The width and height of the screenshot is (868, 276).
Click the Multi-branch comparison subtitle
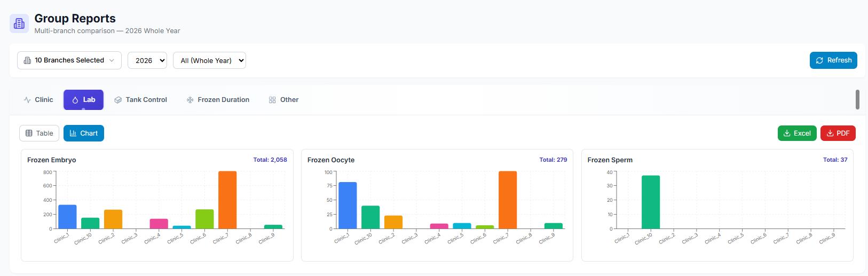click(107, 31)
